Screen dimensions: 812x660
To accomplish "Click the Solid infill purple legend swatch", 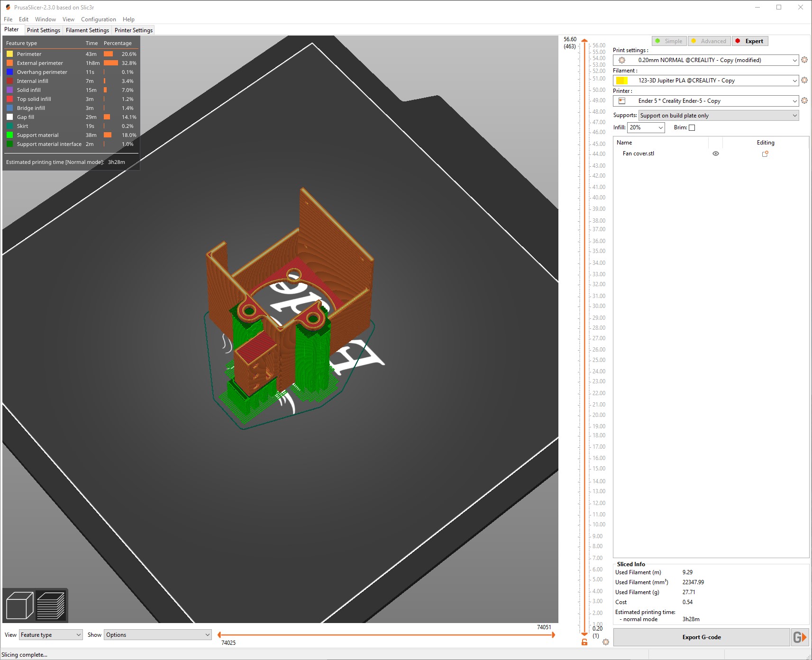I will point(9,90).
